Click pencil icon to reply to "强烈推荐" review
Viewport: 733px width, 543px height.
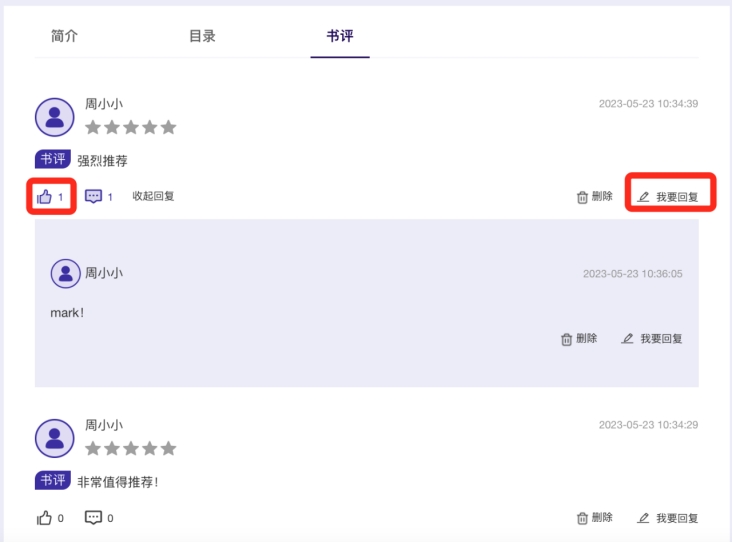point(644,197)
